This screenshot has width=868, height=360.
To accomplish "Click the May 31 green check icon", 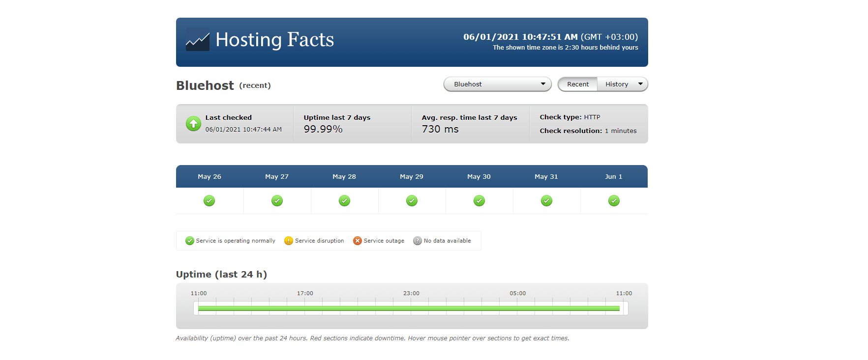I will pos(546,200).
